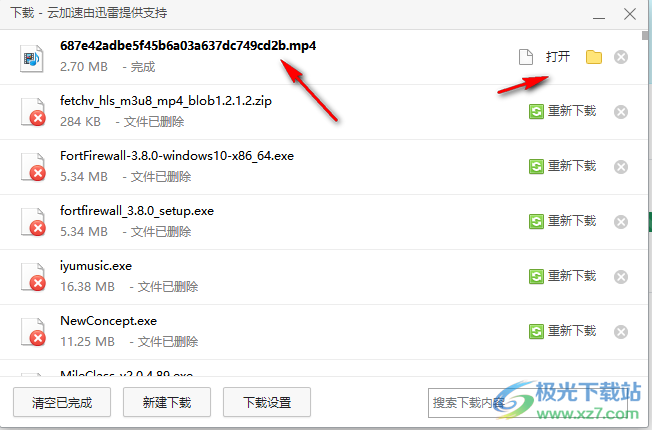Remove the mp4 download entry
652x430 pixels.
pyautogui.click(x=621, y=57)
